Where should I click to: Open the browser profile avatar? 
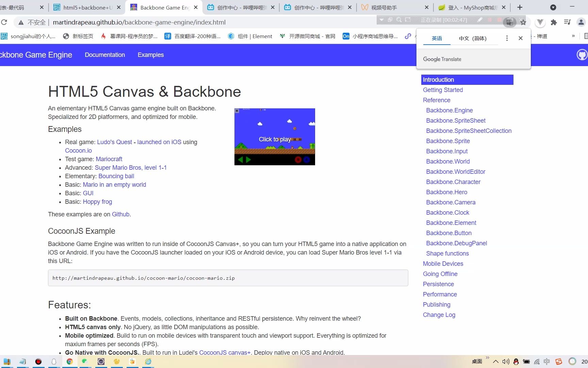581,22
